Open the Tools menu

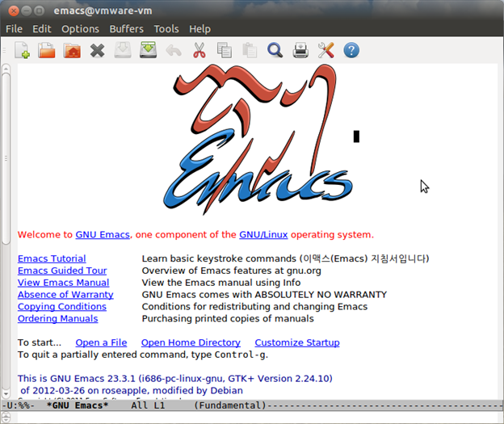[166, 29]
